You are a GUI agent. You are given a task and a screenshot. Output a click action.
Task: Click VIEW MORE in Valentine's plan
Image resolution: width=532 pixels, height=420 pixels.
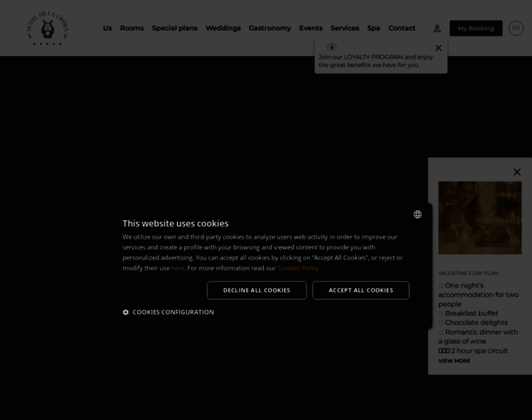point(454,361)
